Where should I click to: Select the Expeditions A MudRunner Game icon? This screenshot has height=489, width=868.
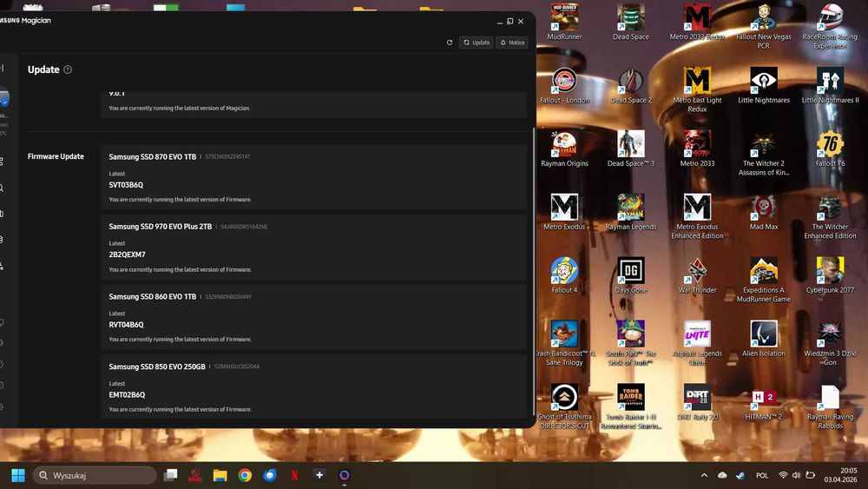[x=763, y=279]
